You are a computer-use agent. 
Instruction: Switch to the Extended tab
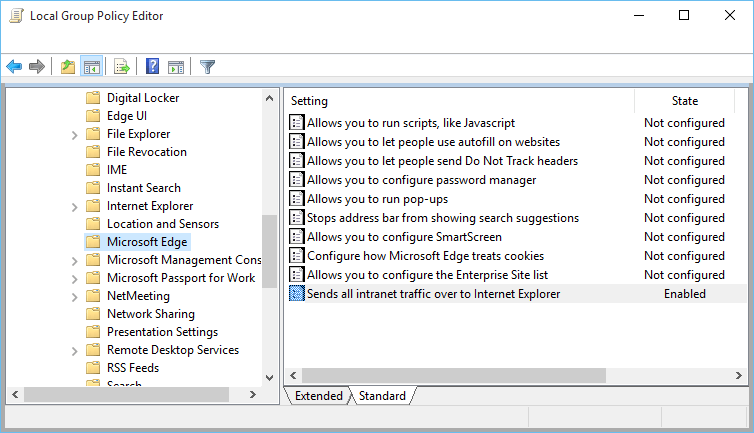318,395
